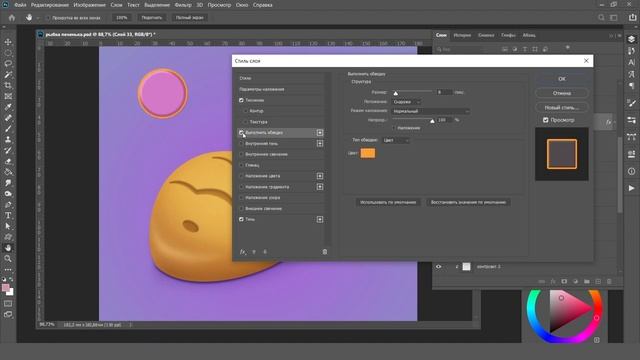640x360 pixels.
Task: Click the share icon at top right
Action: click(632, 18)
